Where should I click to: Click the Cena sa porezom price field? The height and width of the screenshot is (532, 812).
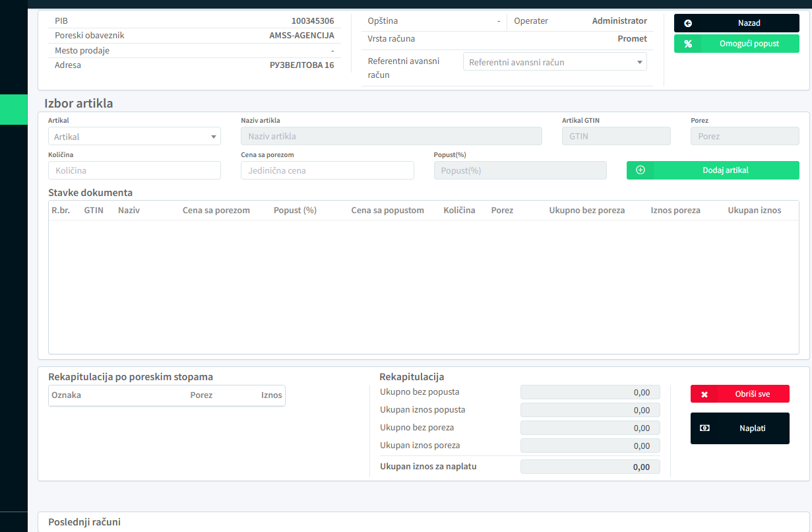[327, 170]
